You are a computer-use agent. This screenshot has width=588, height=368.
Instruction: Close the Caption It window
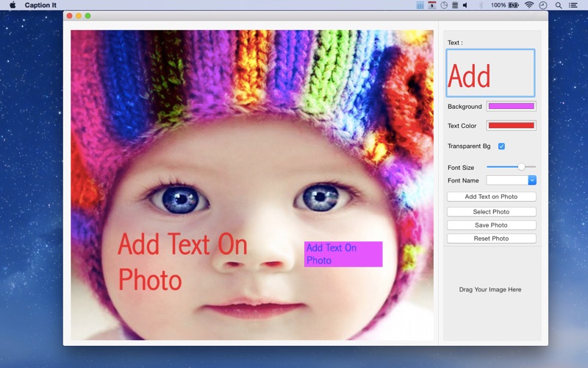tap(69, 15)
